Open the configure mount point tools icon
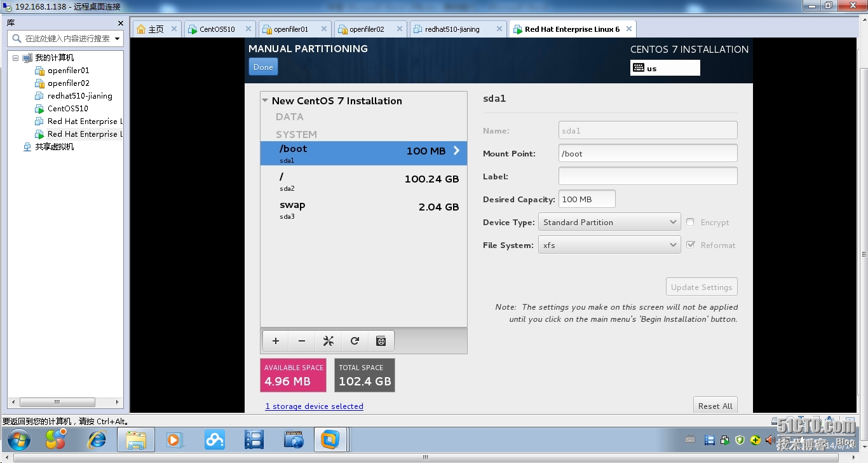Image resolution: width=868 pixels, height=463 pixels. (x=329, y=341)
